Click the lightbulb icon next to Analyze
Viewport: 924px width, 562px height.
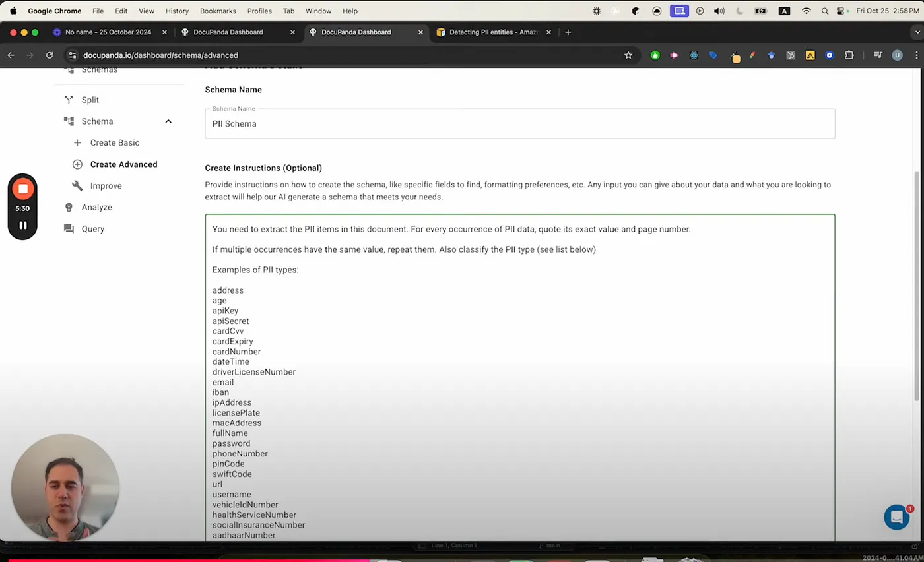[69, 207]
